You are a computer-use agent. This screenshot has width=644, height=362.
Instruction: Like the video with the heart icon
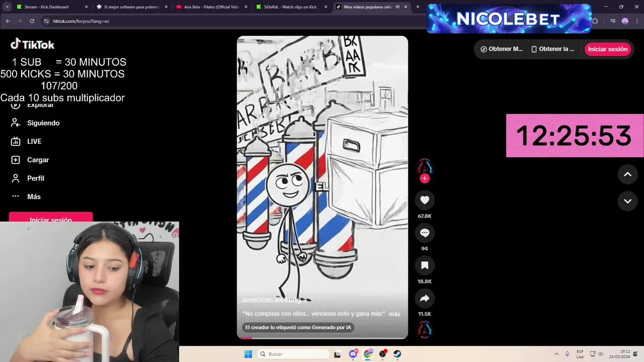[x=425, y=200]
